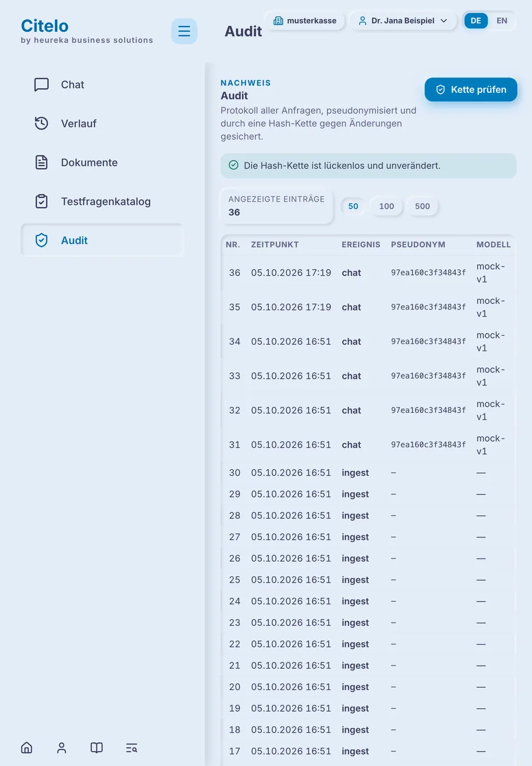Click the NACHWEIS section label

point(246,83)
